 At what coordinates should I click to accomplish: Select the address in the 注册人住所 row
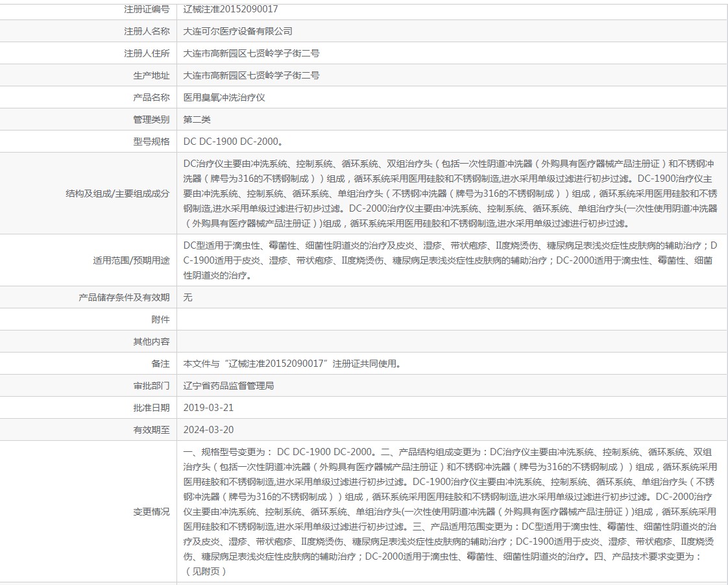point(251,53)
